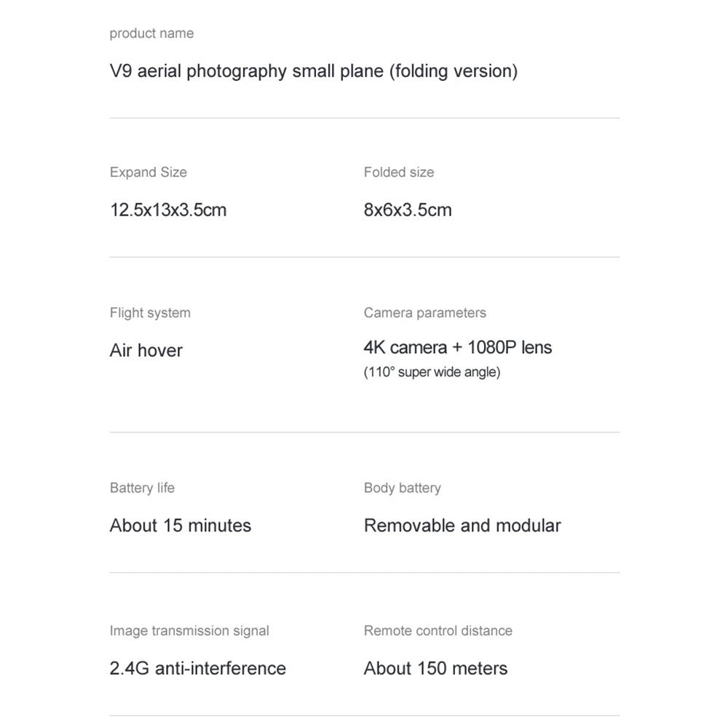Image resolution: width=728 pixels, height=728 pixels.
Task: Select the "2.4G anti-interference" value
Action: (x=197, y=668)
